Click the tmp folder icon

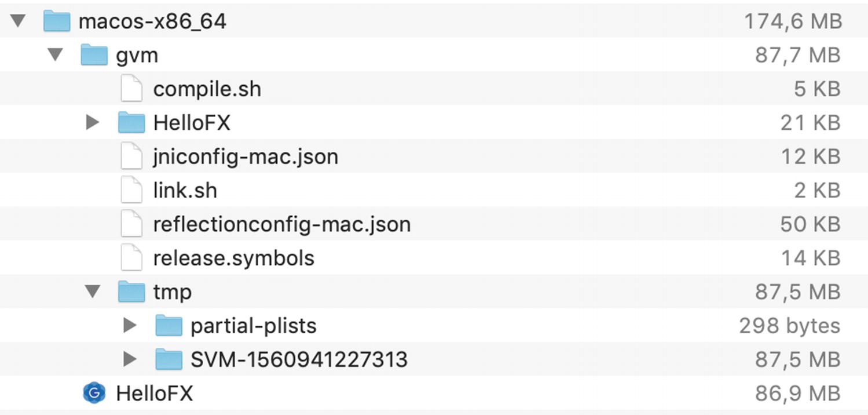131,292
